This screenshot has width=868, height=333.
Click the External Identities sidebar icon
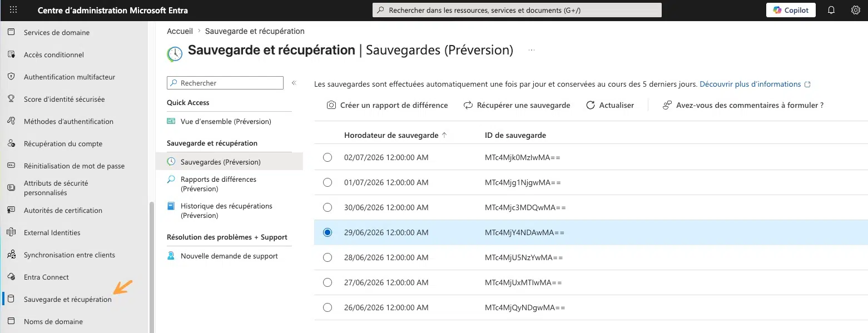point(11,232)
